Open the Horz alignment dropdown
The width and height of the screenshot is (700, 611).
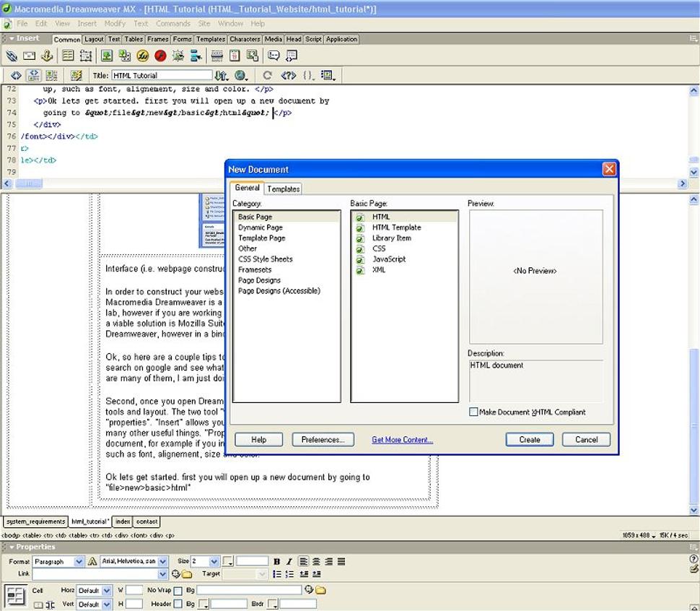point(107,591)
